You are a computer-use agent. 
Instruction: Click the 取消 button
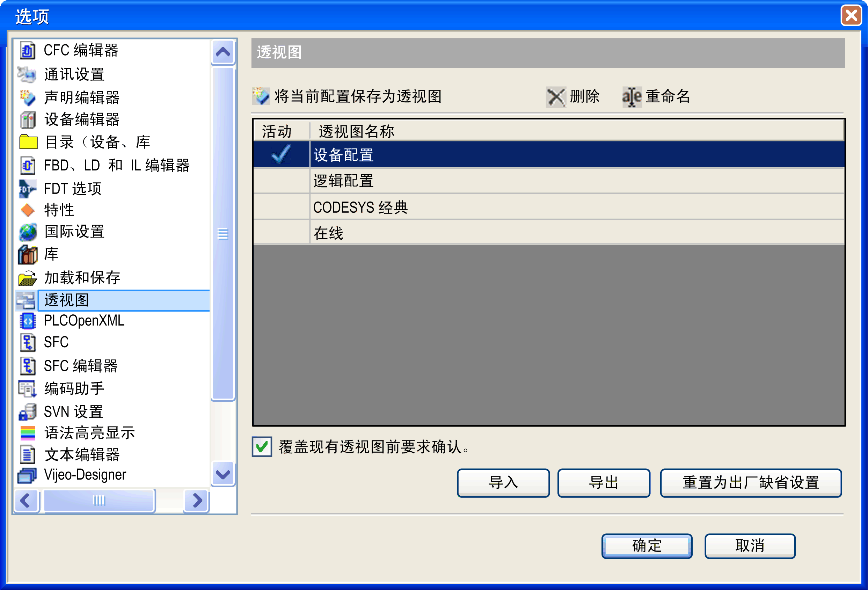pos(750,546)
